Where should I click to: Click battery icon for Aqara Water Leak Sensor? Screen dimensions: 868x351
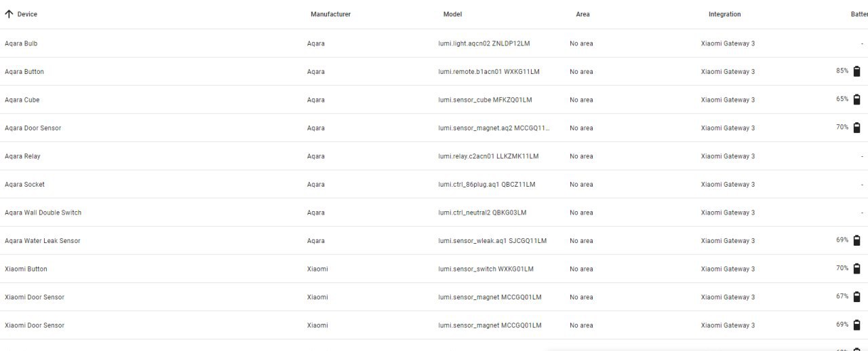point(856,240)
